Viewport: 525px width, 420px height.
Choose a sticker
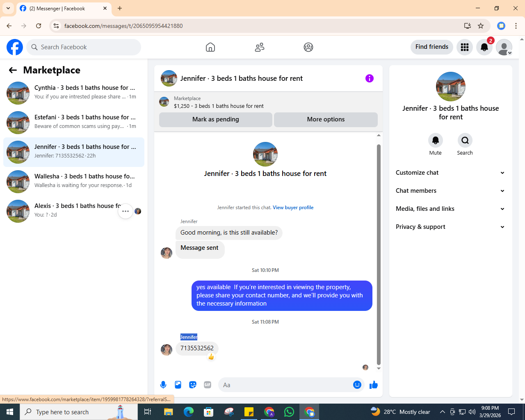click(193, 385)
